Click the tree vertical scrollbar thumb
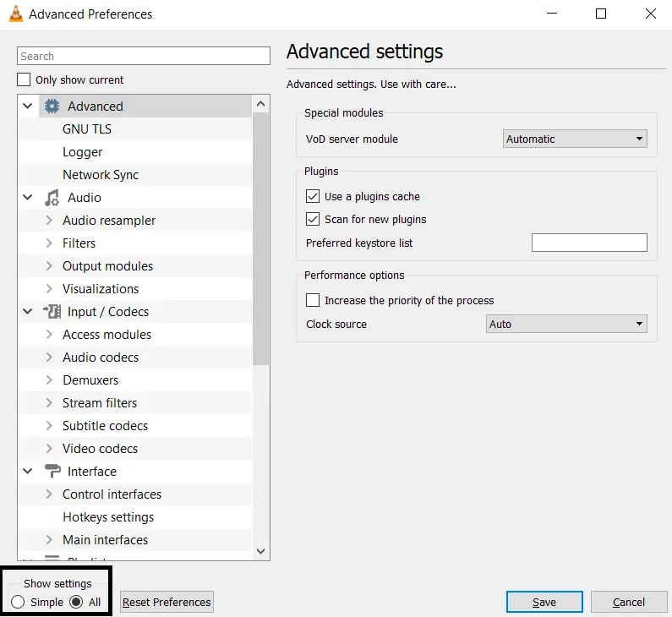 [260, 238]
